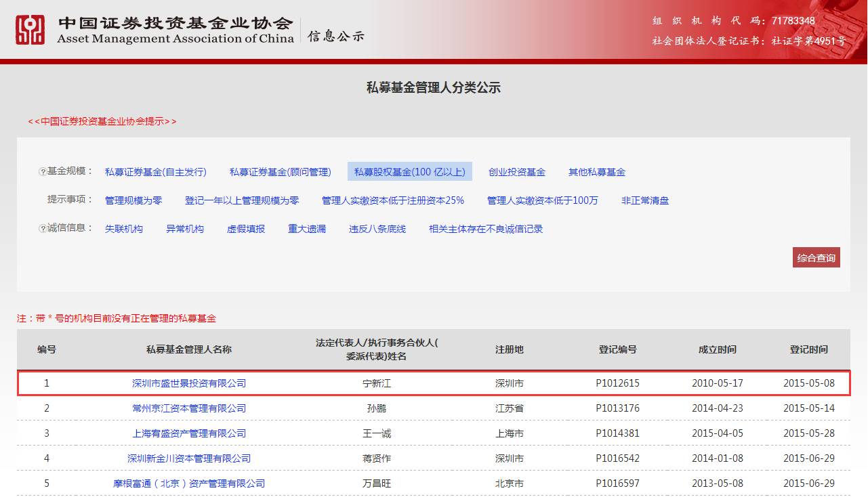
Task: Open the 常州京江资本管理有限公司 link
Action: pos(188,408)
